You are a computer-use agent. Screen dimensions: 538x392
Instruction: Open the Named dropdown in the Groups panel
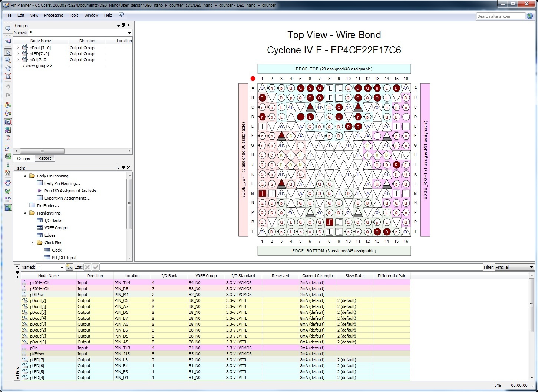(129, 33)
